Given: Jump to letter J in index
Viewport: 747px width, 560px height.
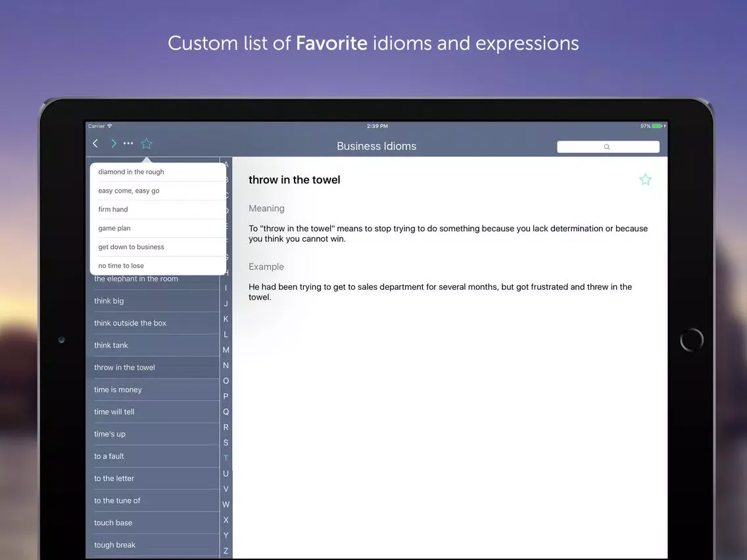Looking at the screenshot, I should 226,304.
